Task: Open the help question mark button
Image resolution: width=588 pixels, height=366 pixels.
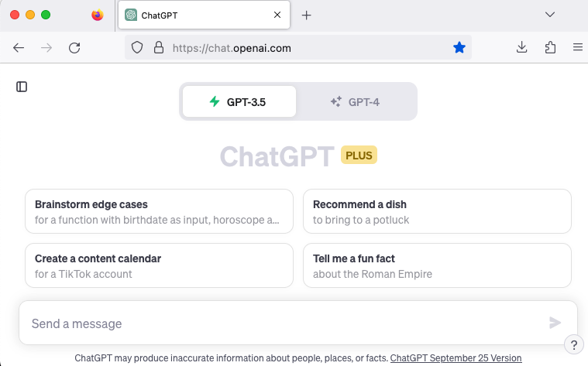Action: point(573,344)
